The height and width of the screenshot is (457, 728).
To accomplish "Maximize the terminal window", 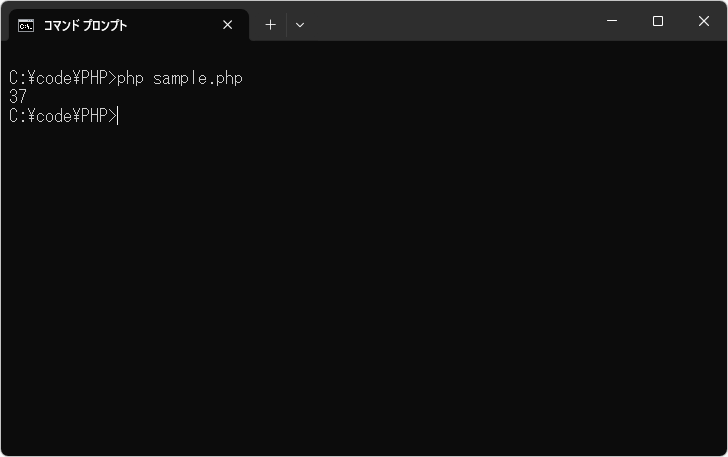I will pos(658,21).
